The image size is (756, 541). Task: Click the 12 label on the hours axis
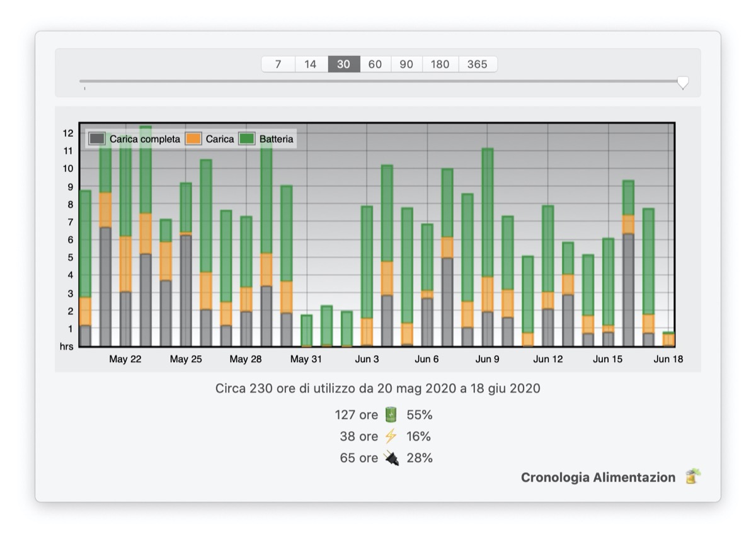coord(67,133)
